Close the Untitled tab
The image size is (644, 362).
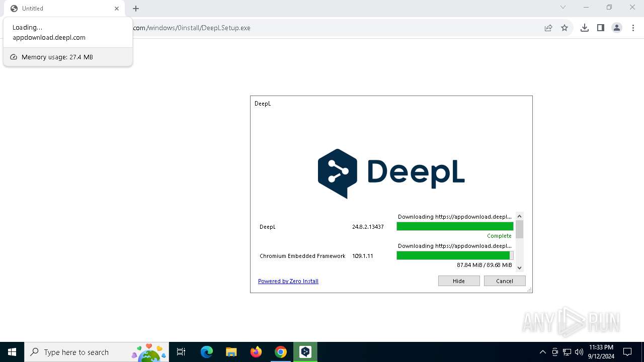[117, 9]
